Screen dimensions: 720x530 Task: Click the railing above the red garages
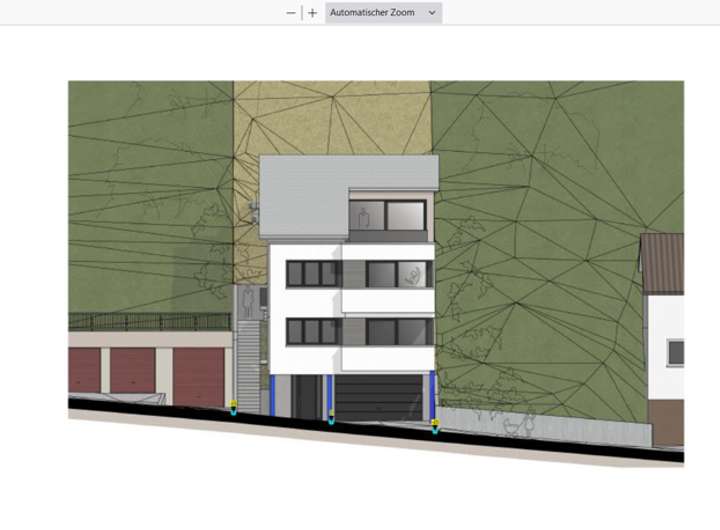pyautogui.click(x=150, y=322)
